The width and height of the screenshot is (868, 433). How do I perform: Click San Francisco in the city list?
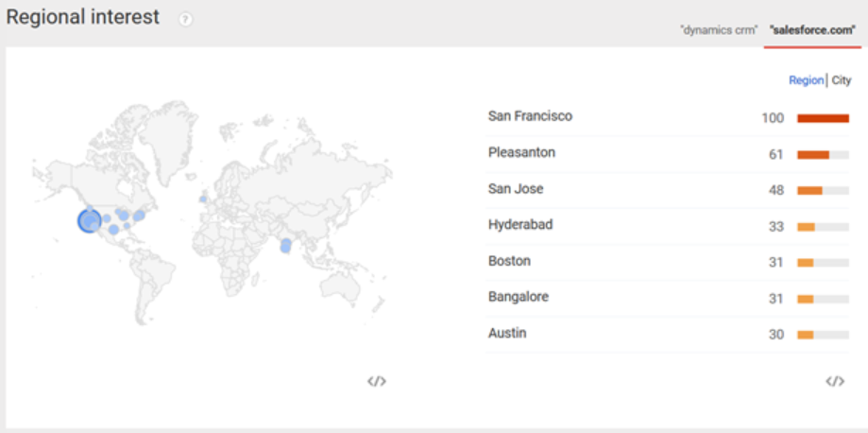tap(530, 116)
